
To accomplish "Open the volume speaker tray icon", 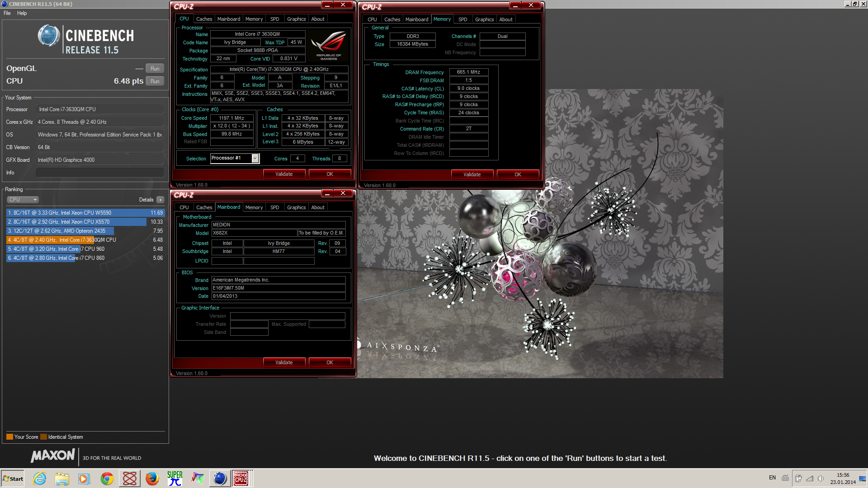I will [821, 479].
